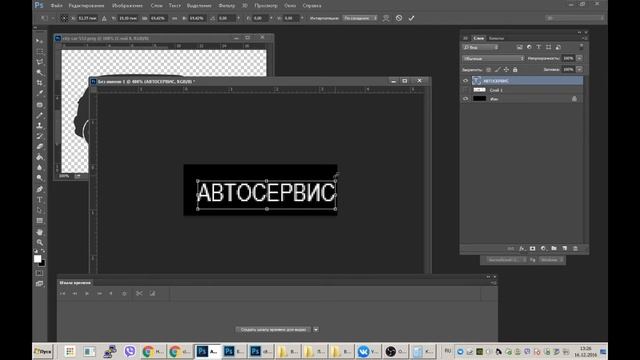Viewport: 640px width, 360px height.
Task: Click the Windows Start button
Action: tap(43, 351)
